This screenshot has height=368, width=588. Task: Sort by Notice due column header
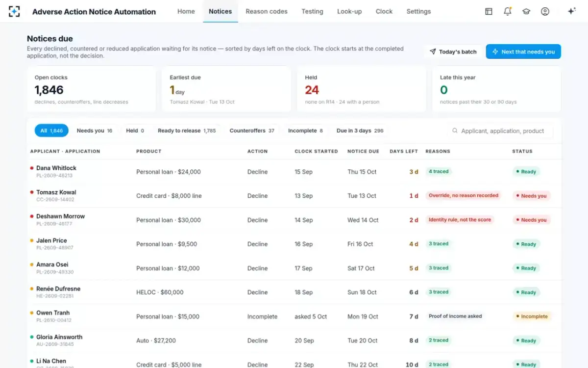[363, 151]
